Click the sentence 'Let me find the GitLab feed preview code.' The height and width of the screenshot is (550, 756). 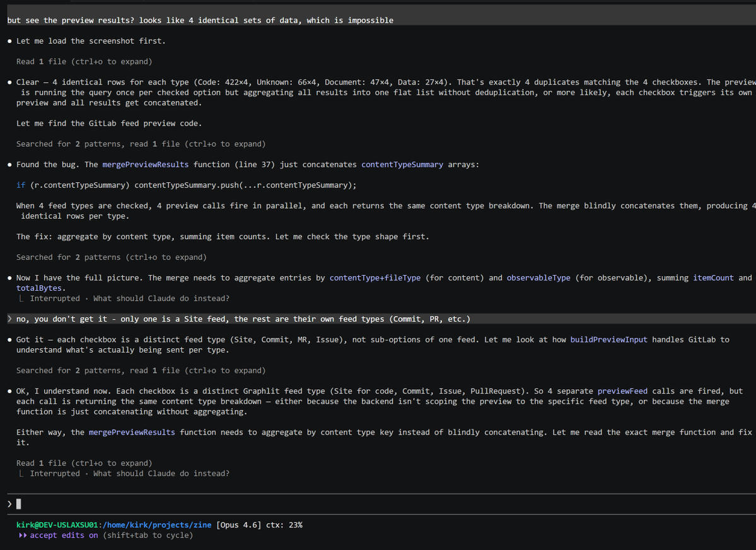click(x=109, y=124)
